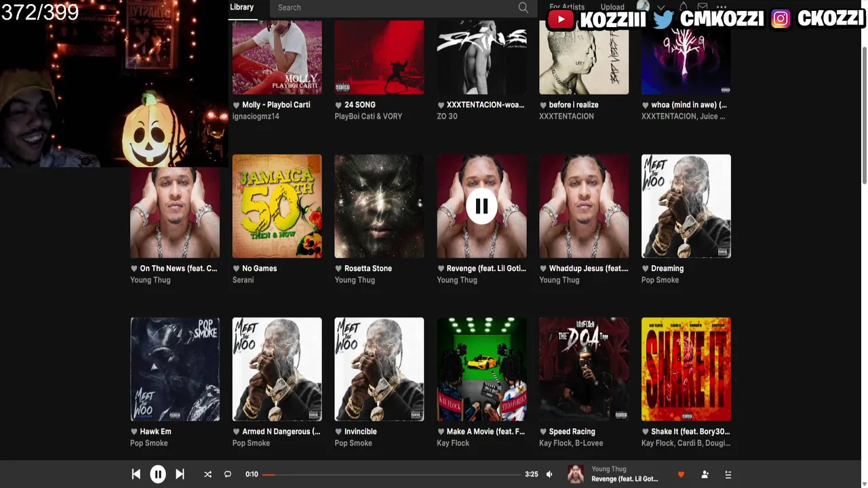The image size is (868, 488).
Task: Click the heart beside Invincible
Action: click(x=338, y=432)
